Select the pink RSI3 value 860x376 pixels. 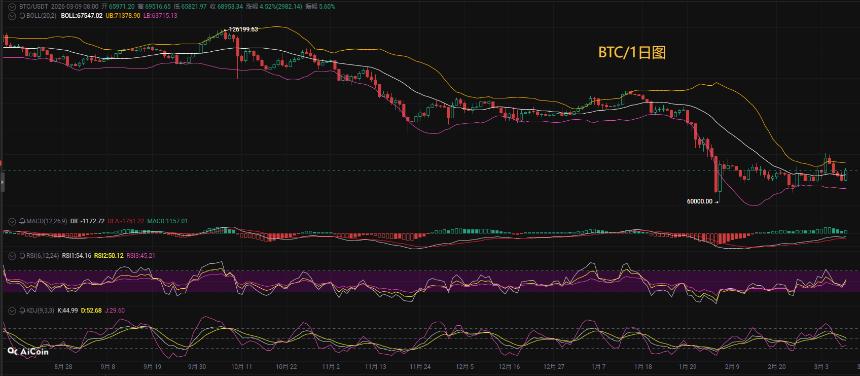tap(140, 255)
